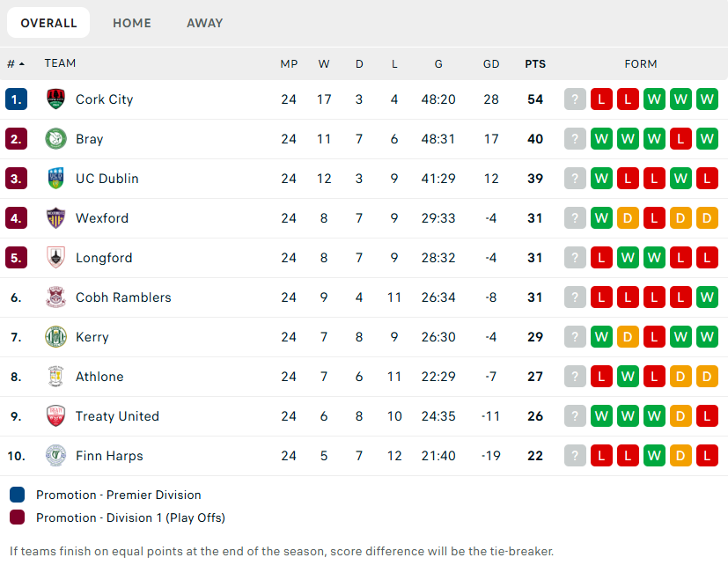
Task: Click the Cobh Ramblers crest
Action: coord(55,297)
